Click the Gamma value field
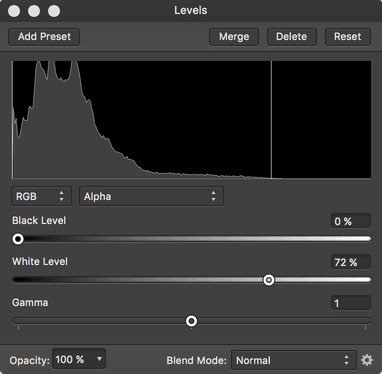 tap(351, 303)
